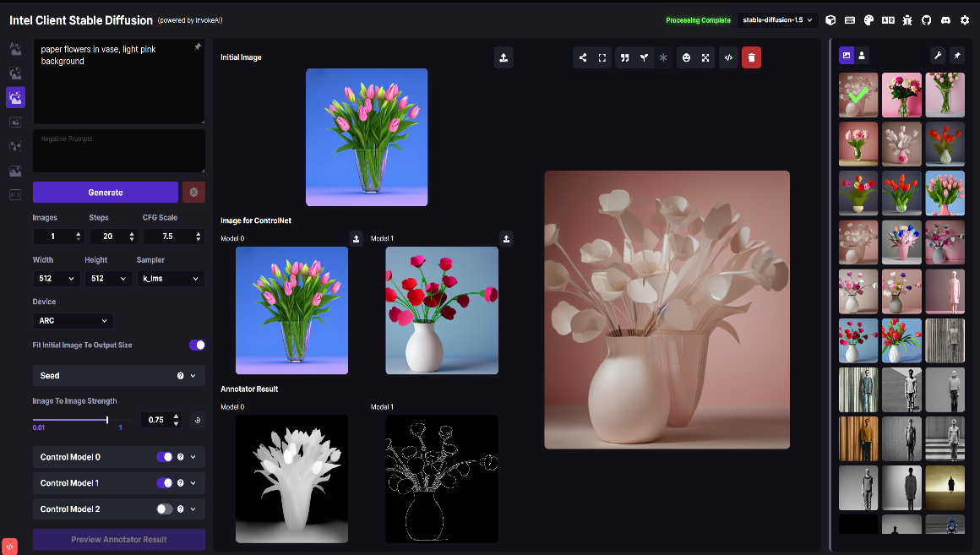Screen dimensions: 980x555
Task: Click the cancel X button beside Generate
Action: [193, 193]
